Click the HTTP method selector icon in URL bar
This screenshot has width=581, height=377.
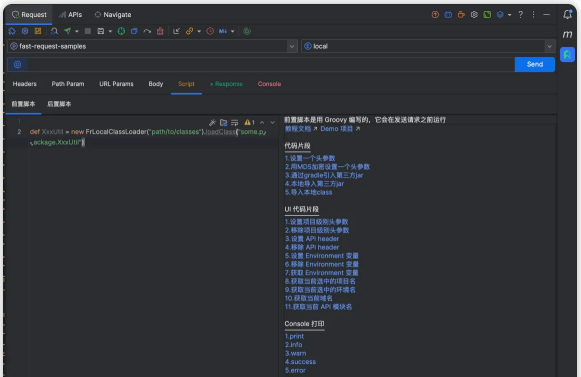pos(17,65)
